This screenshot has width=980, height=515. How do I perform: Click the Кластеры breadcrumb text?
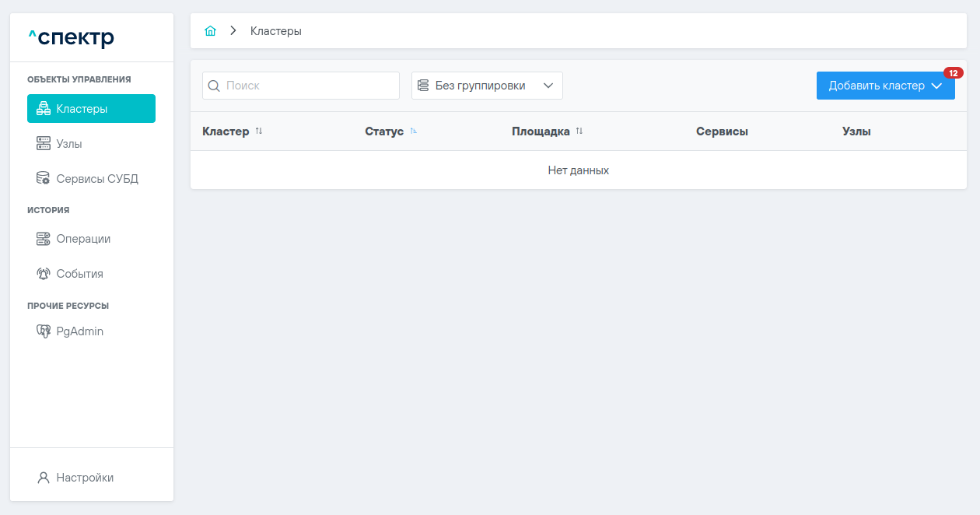(275, 31)
